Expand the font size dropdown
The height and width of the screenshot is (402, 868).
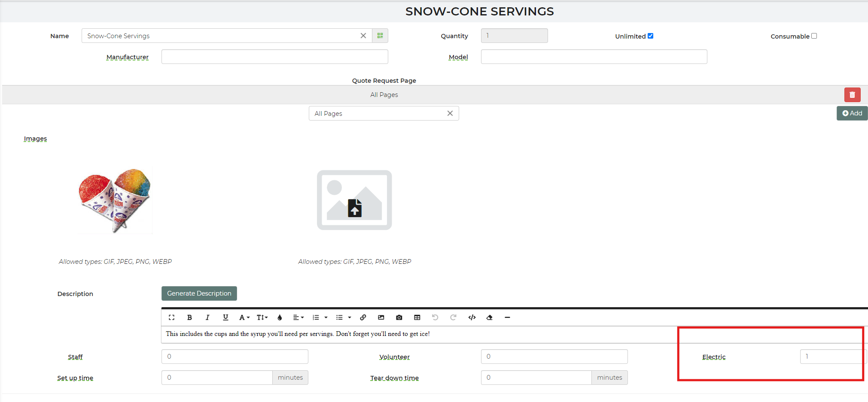click(262, 317)
